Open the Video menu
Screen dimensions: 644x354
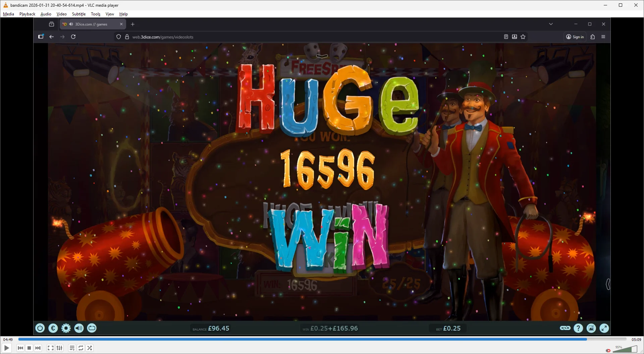click(61, 14)
